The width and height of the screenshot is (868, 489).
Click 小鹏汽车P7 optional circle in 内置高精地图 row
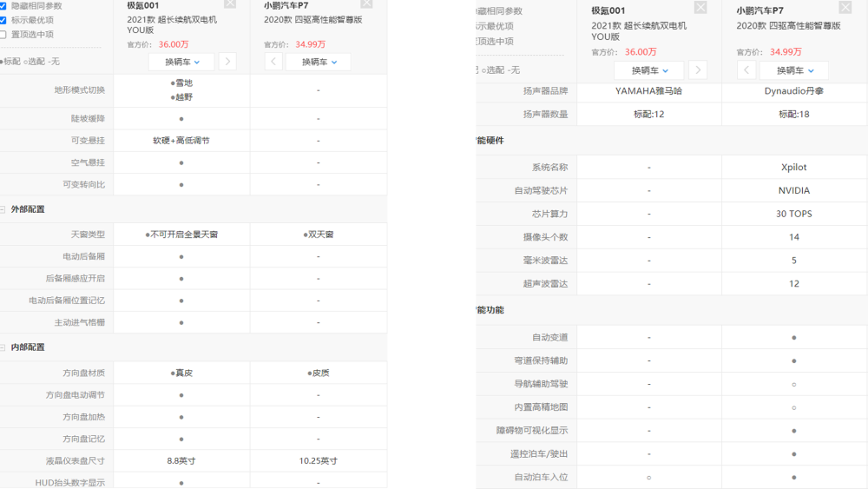[794, 407]
